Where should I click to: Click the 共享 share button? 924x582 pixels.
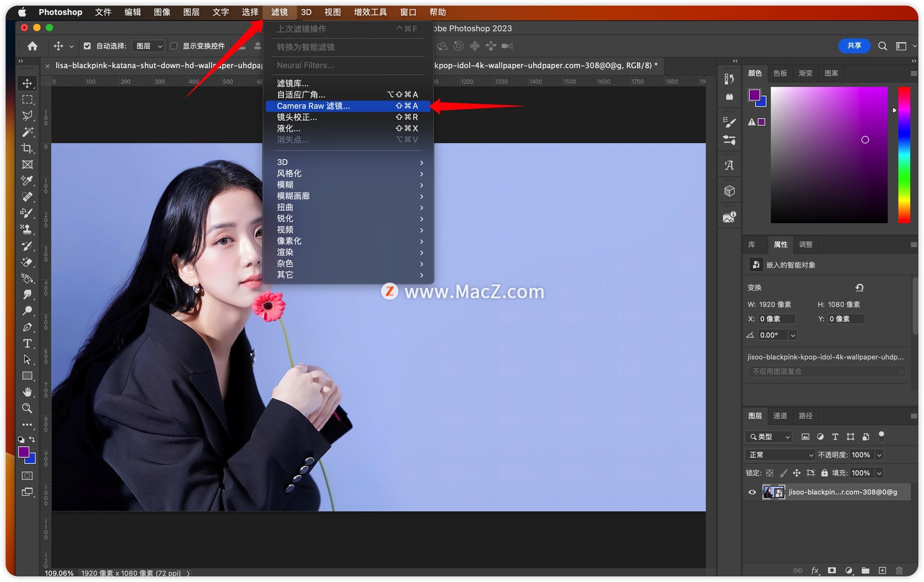854,46
